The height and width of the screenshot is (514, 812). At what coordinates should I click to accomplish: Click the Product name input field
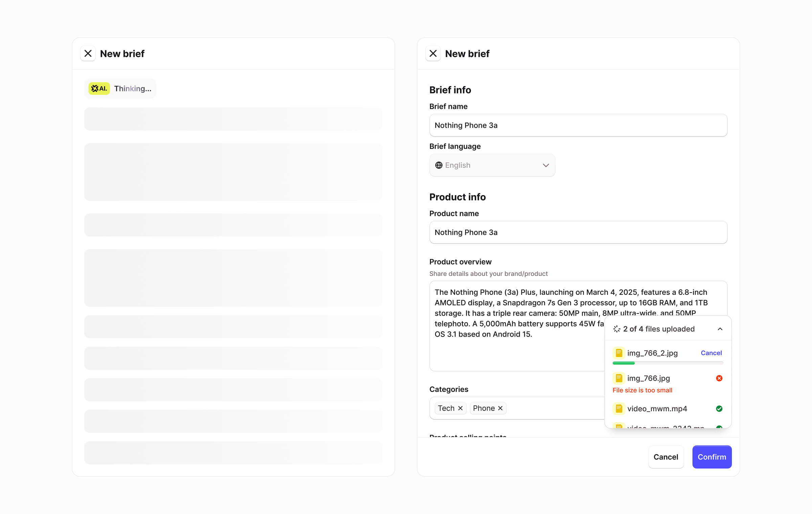coord(578,232)
